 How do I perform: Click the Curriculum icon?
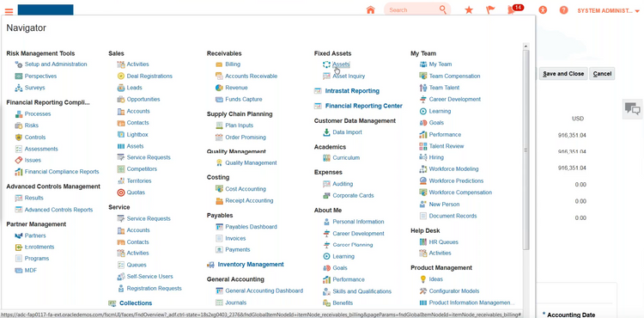click(x=326, y=158)
